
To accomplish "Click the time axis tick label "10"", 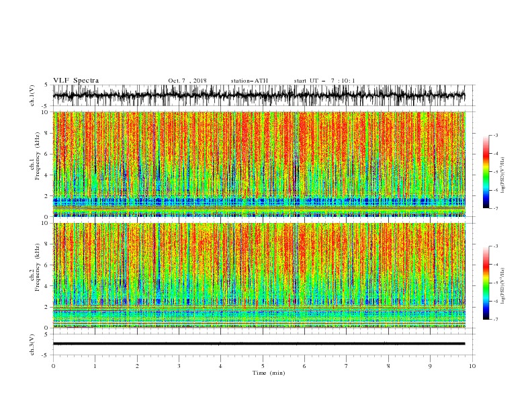I will pos(472,366).
